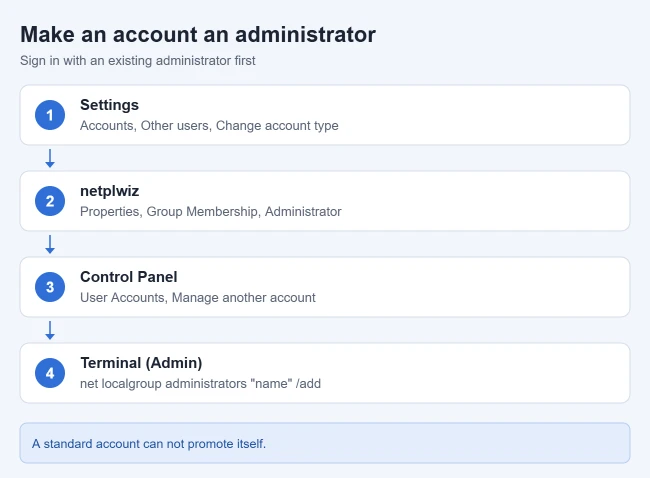Viewport: 650px width, 478px height.
Task: Click 'Accounts, Other users, Change account type' text
Action: coord(209,126)
